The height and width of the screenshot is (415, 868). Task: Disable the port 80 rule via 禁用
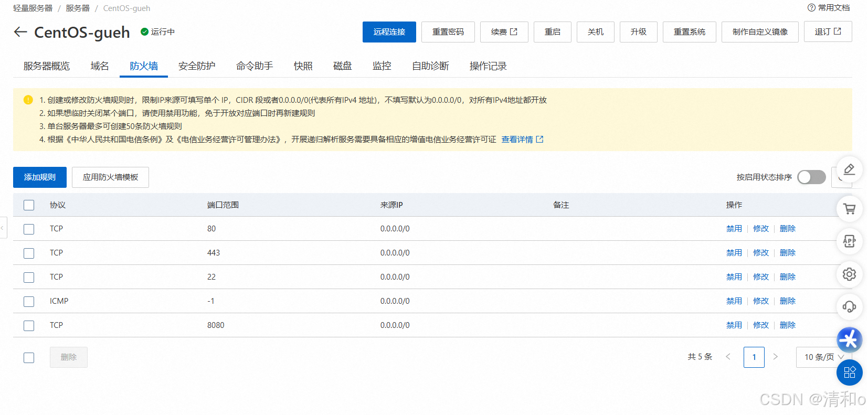click(734, 229)
